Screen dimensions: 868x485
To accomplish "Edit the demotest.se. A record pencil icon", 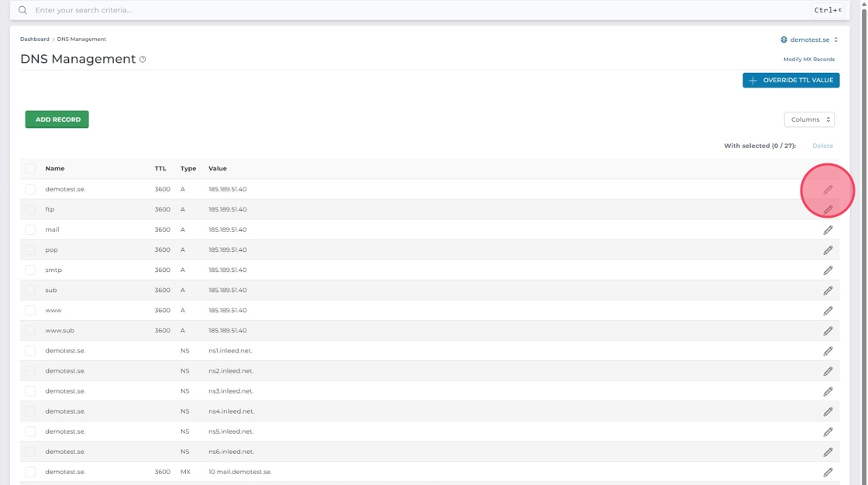I will click(x=828, y=190).
